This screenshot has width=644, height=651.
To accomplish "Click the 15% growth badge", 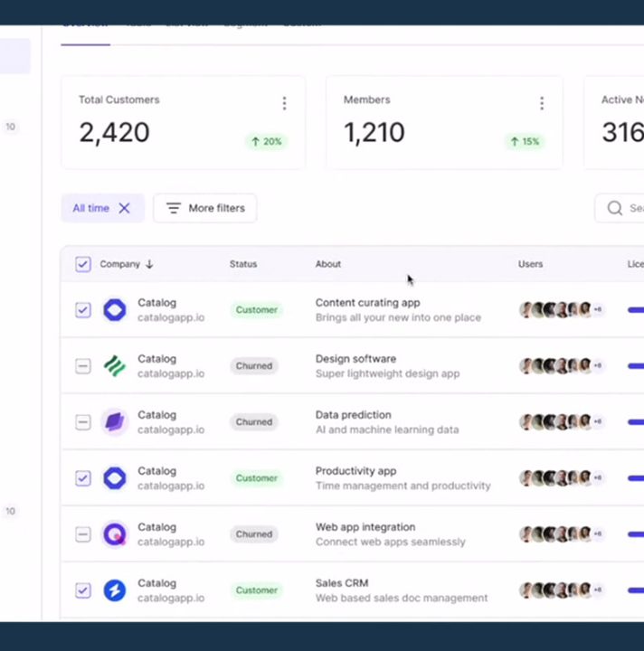I will point(525,142).
